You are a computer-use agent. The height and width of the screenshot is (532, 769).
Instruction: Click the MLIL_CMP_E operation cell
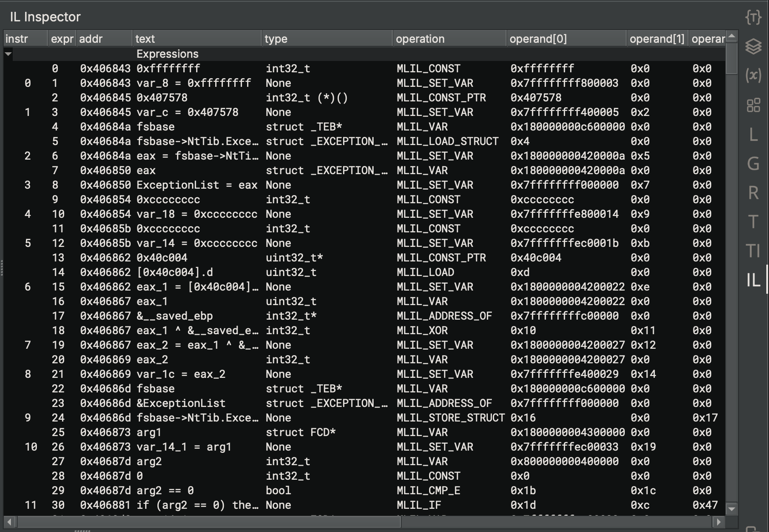[429, 491]
